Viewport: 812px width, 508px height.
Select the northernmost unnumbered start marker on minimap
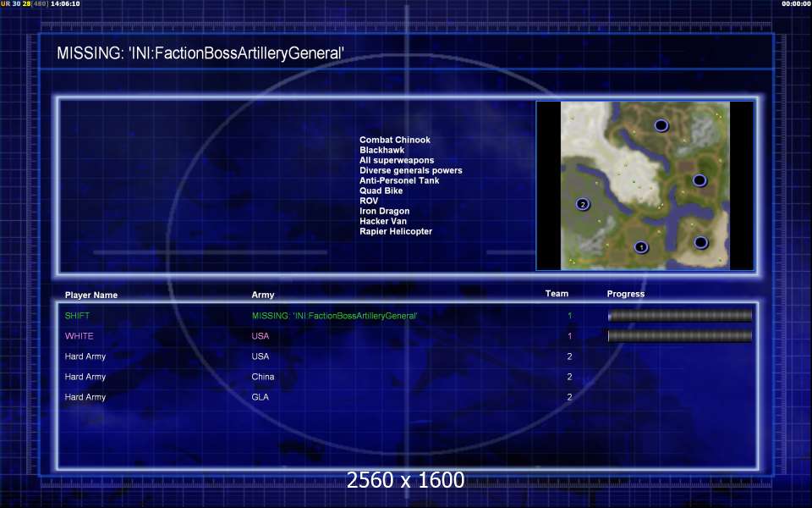(661, 125)
